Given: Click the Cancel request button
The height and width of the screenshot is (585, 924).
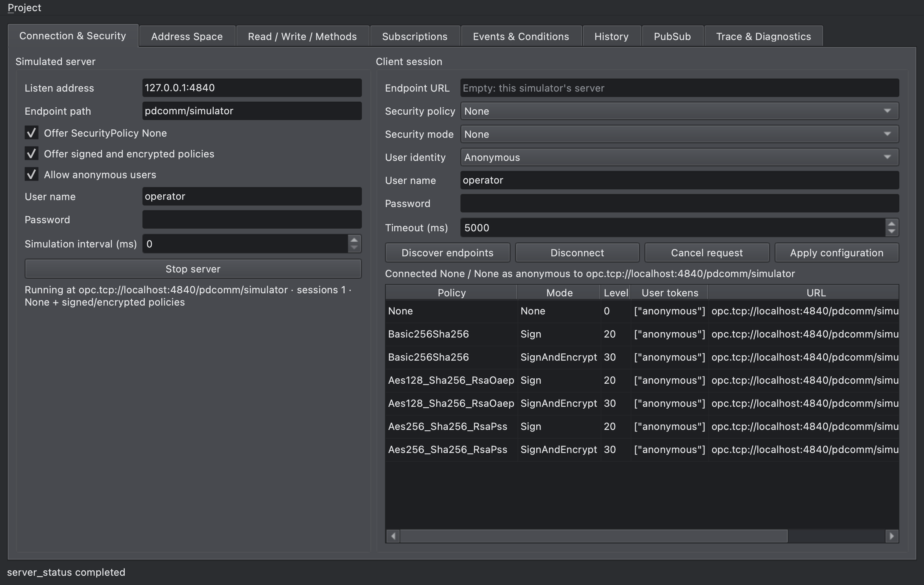Looking at the screenshot, I should click(707, 253).
